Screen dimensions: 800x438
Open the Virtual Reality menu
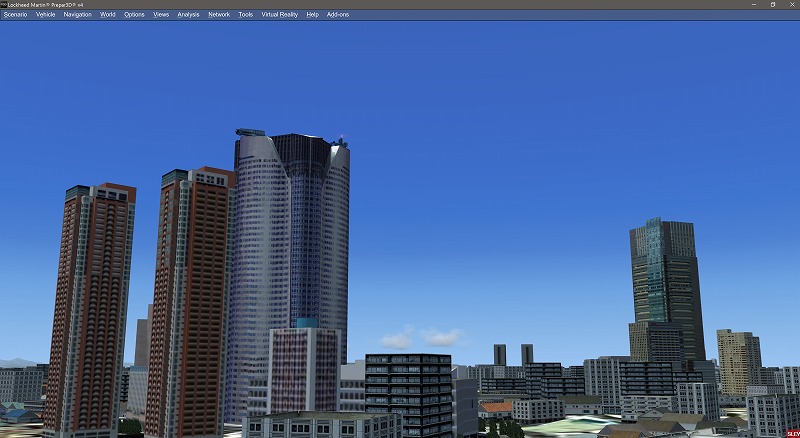click(280, 15)
